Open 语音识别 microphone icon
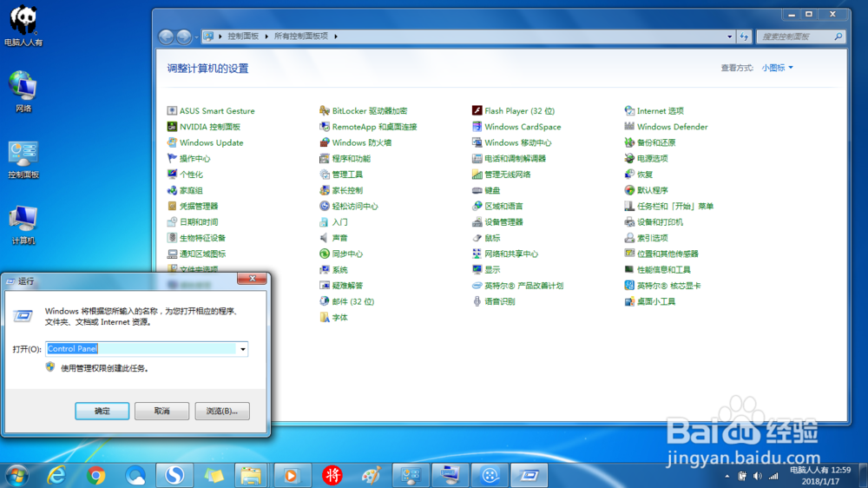 coord(477,301)
